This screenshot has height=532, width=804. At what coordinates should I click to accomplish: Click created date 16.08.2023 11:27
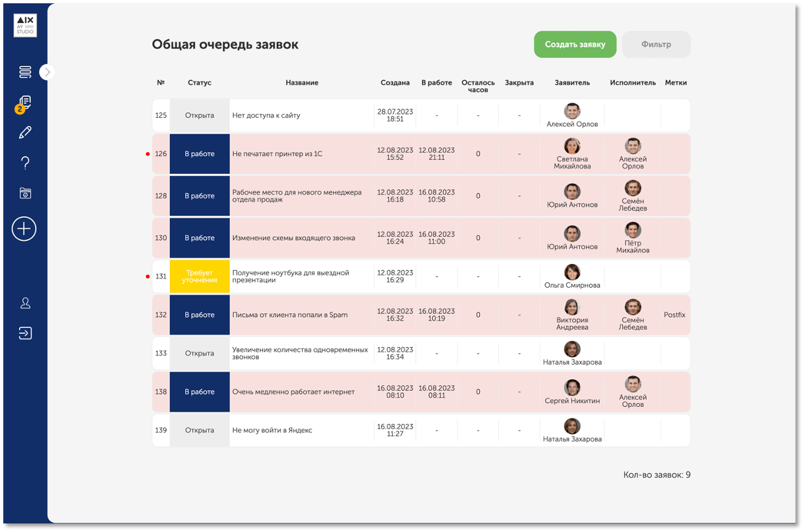coord(395,431)
